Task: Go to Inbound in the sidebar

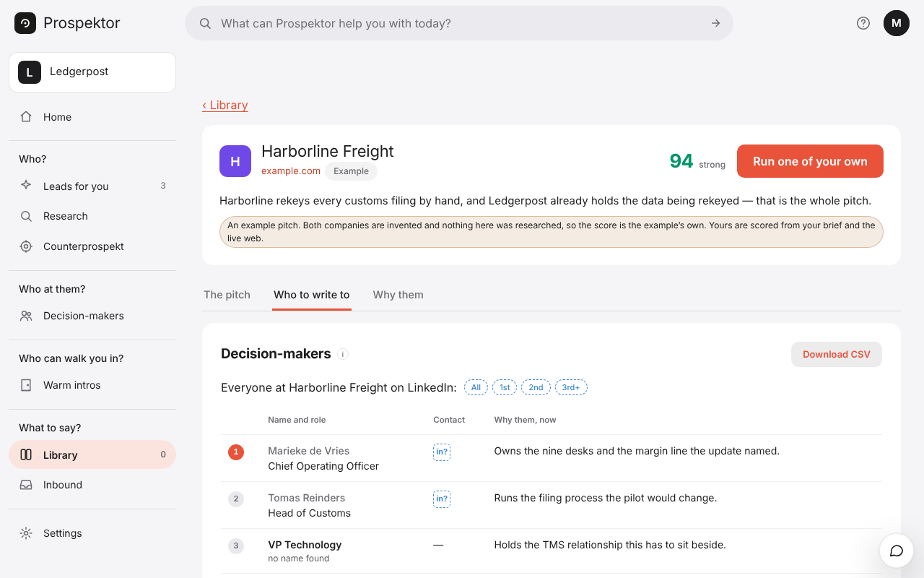Action: pos(92,485)
